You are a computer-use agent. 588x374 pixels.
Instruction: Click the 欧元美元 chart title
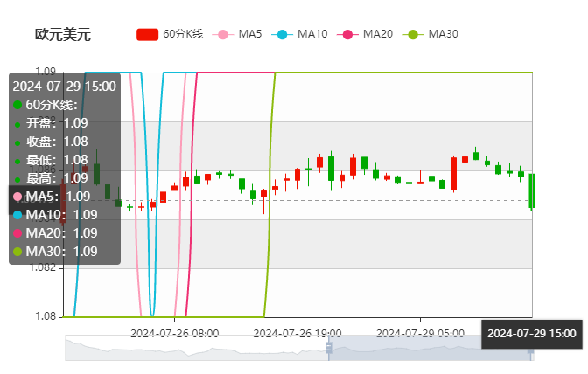[x=63, y=34]
